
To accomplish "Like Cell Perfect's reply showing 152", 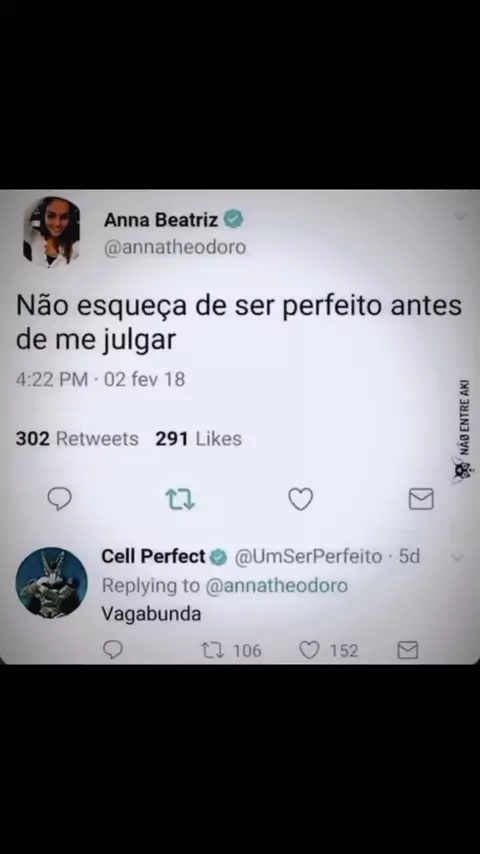I will point(329,650).
